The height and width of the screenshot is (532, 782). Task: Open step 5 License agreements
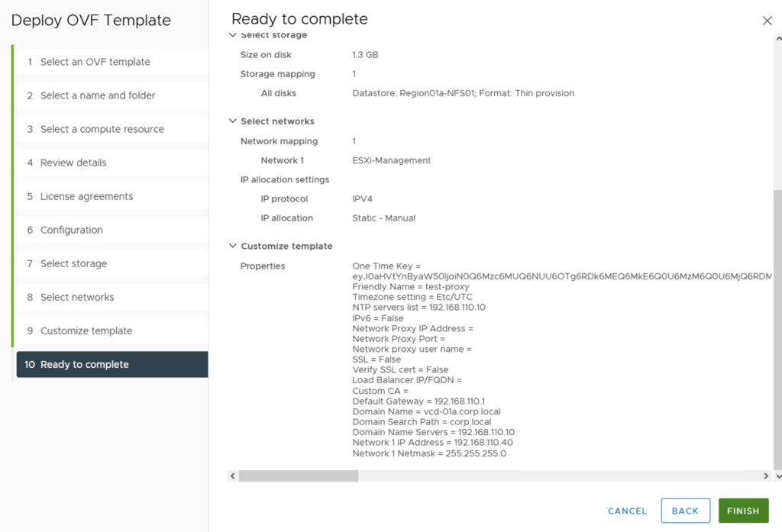(86, 196)
